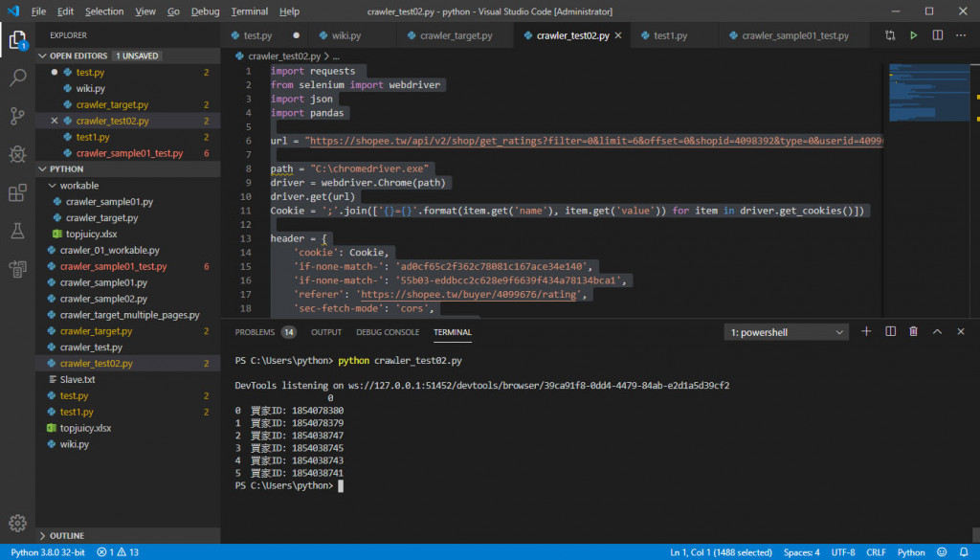
Task: Change the CRLF end of line sequence
Action: click(x=876, y=552)
